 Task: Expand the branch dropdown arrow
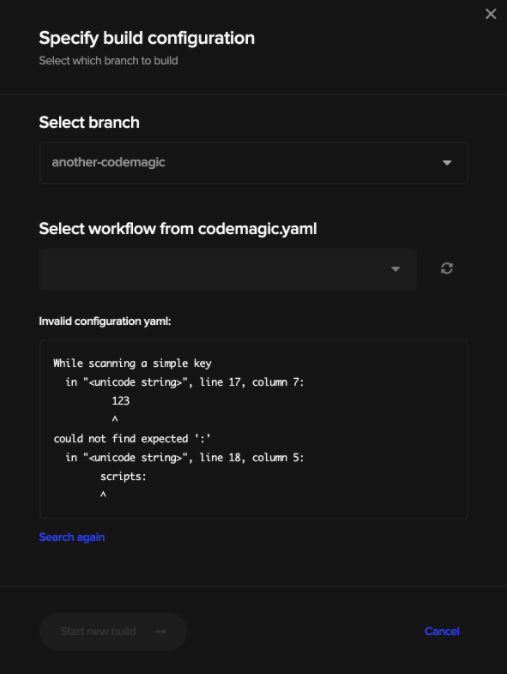click(447, 163)
